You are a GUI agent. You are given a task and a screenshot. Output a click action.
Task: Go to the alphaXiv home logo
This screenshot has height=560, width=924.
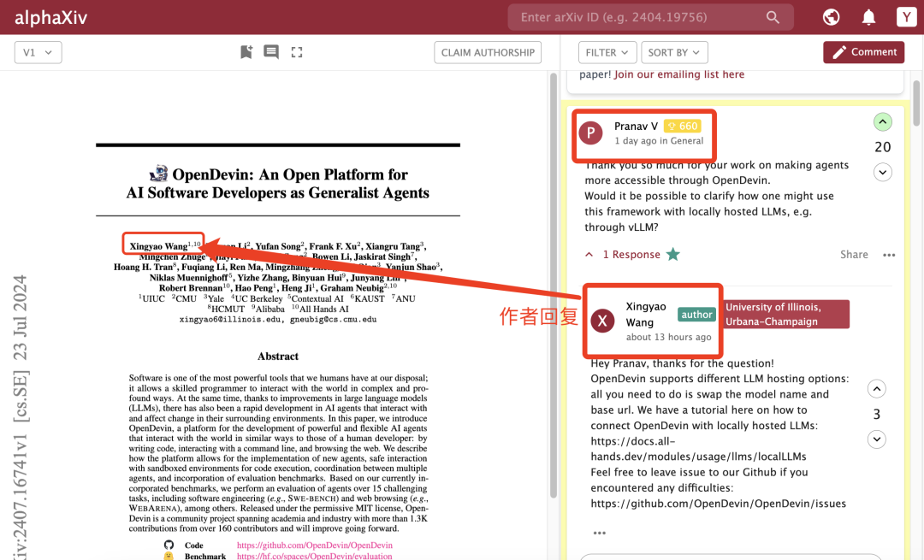point(50,18)
